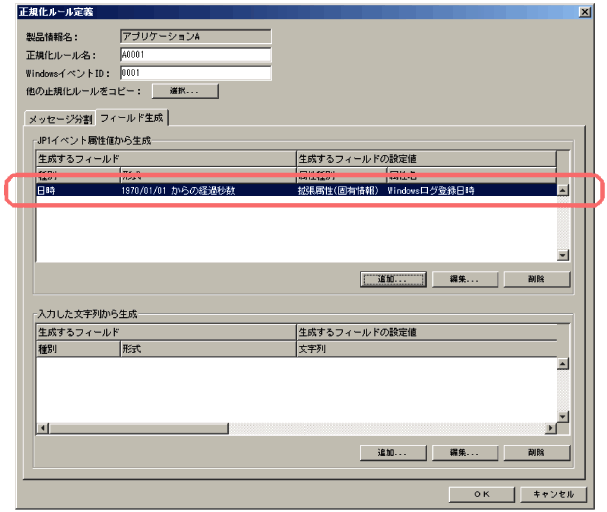607x512 pixels.
Task: Click the 文字列 column header
Action: pos(427,349)
